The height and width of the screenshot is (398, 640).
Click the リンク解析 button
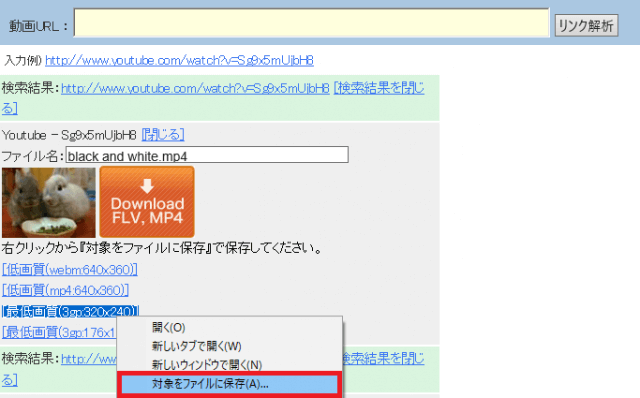(x=586, y=26)
